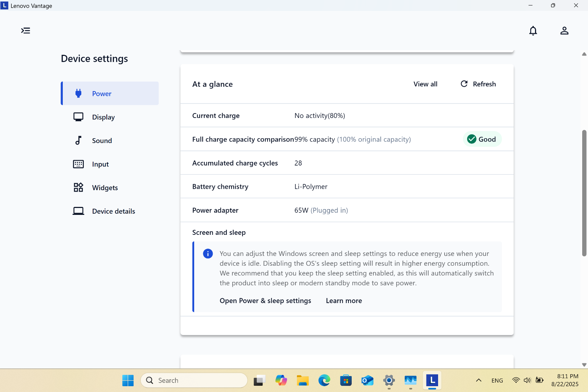Open Outlook from the taskbar
This screenshot has height=392, width=588.
[367, 380]
